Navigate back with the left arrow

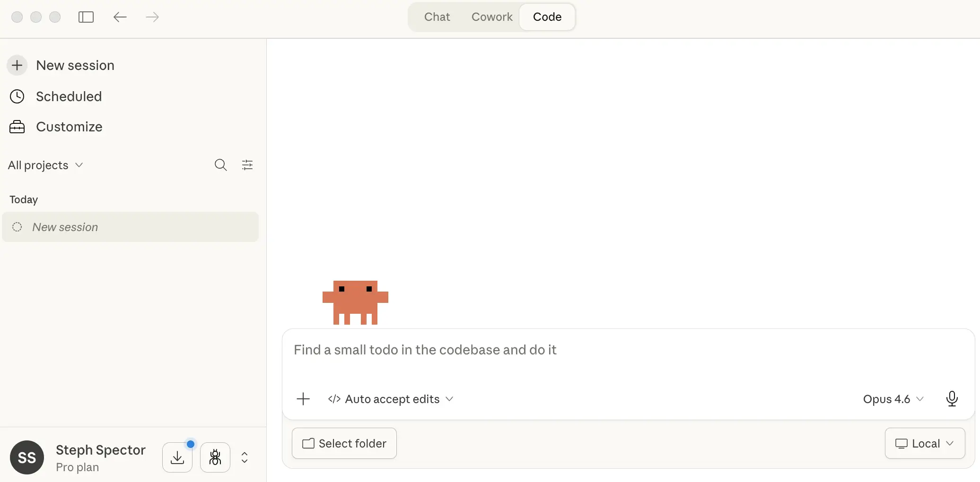click(120, 17)
